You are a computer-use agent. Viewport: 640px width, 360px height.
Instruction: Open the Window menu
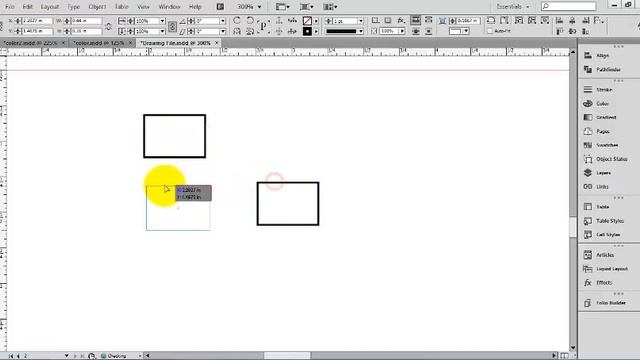pos(169,7)
